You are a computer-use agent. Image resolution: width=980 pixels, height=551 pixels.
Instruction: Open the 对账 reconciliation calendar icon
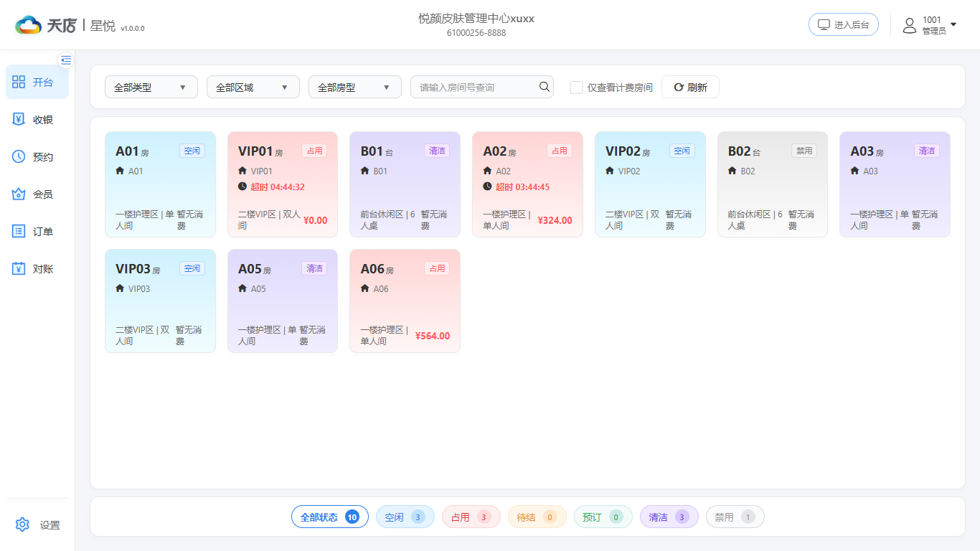pyautogui.click(x=19, y=268)
